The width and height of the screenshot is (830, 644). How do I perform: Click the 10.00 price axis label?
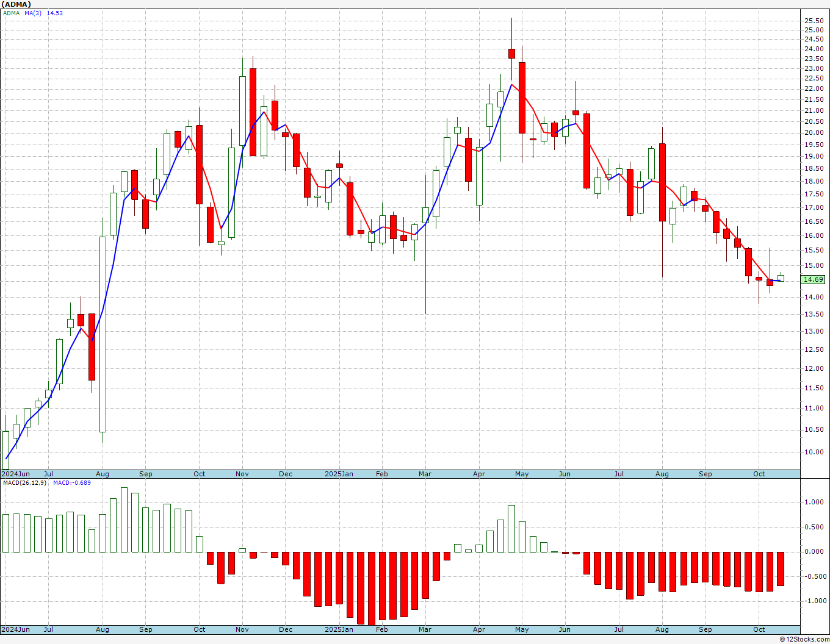point(814,452)
